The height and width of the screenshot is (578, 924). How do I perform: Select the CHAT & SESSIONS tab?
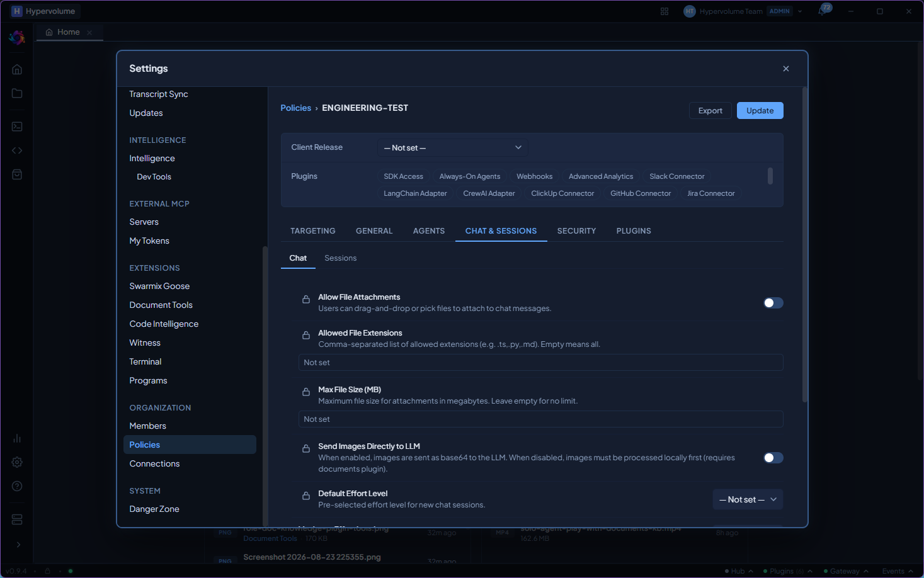[501, 231]
